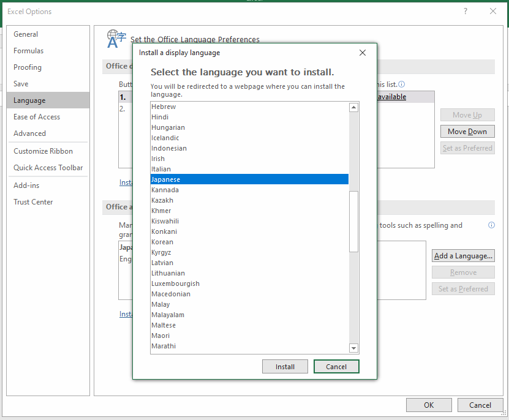Select the highlighted Japanese entry
The image size is (509, 420).
coord(249,179)
